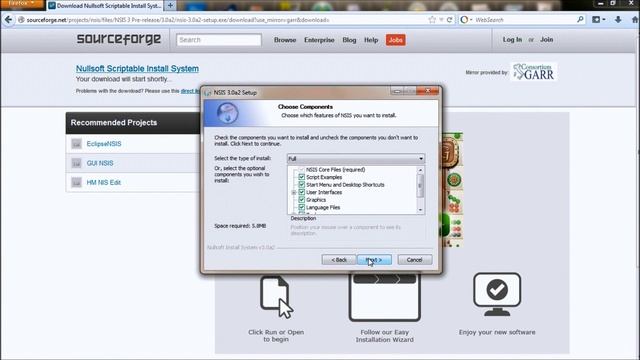Image resolution: width=640 pixels, height=360 pixels.
Task: Open the HM NIS Edit recommended project
Action: pyautogui.click(x=103, y=182)
